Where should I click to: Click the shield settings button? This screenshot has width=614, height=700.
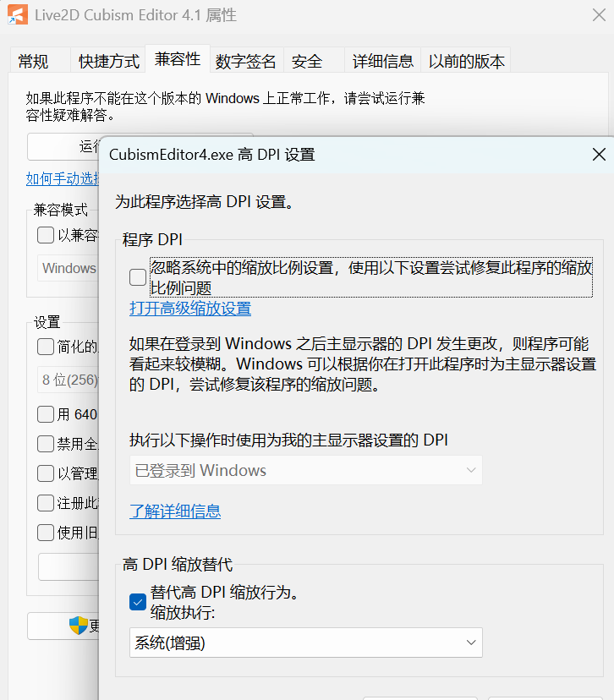[63, 626]
